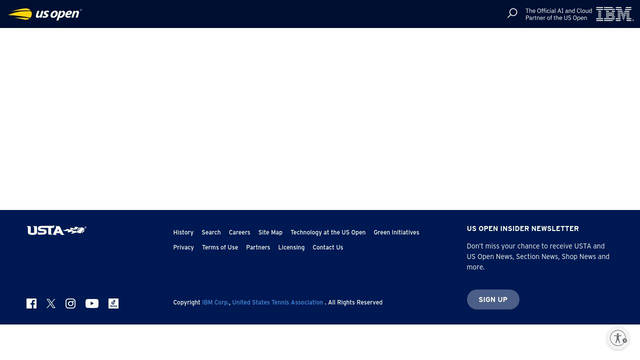Screen dimensions: 640x360
Task: Open the accessibility widget icon
Action: click(618, 338)
